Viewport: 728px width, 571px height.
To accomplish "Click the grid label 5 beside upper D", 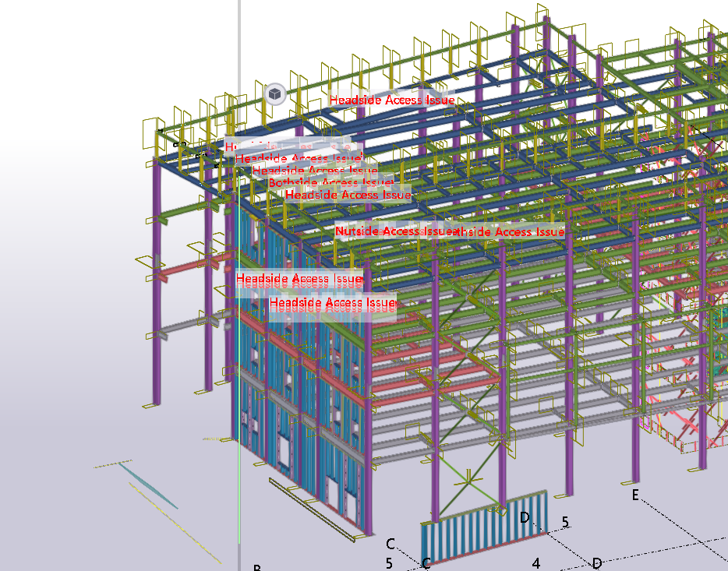I will point(565,521).
